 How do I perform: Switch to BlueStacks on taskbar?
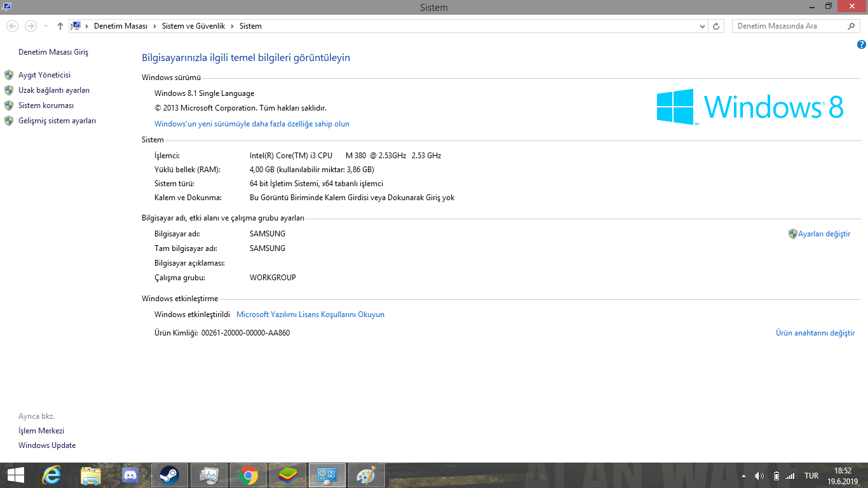point(288,475)
